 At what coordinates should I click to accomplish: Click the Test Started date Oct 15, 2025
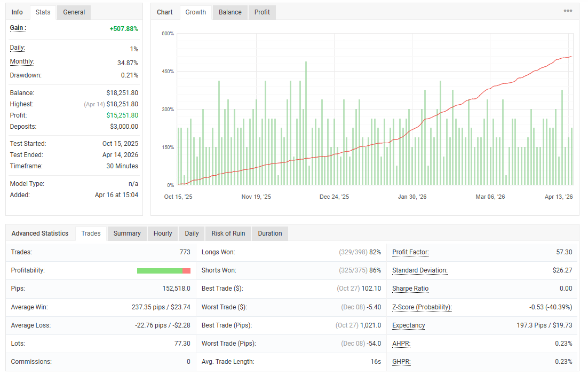(x=120, y=143)
